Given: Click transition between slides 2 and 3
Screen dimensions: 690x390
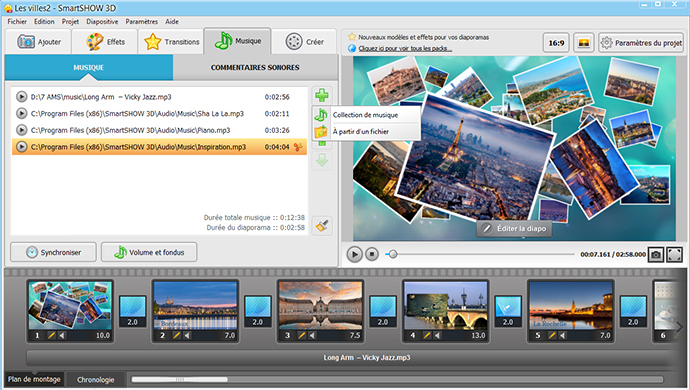Looking at the screenshot, I should click(258, 311).
